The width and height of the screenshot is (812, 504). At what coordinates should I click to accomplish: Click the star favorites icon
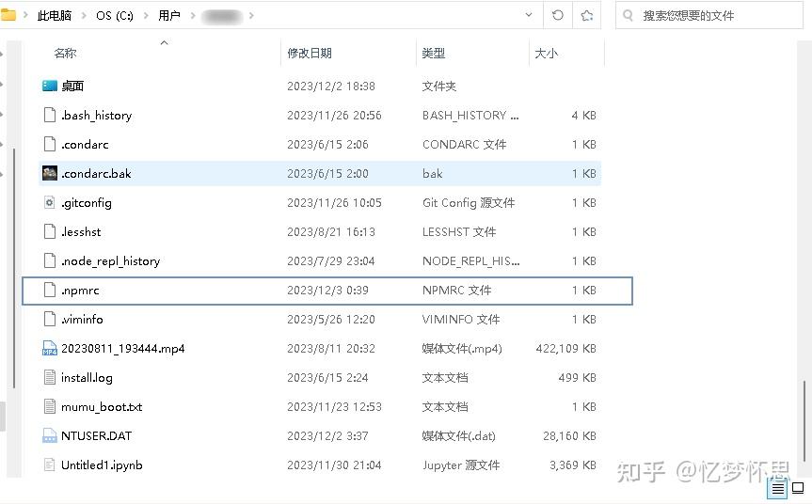[x=587, y=16]
